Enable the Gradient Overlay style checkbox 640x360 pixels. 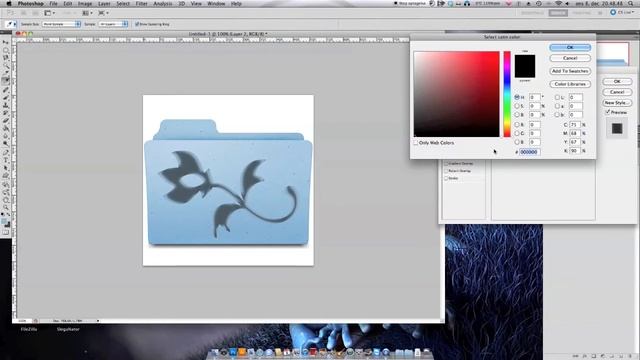click(x=446, y=163)
